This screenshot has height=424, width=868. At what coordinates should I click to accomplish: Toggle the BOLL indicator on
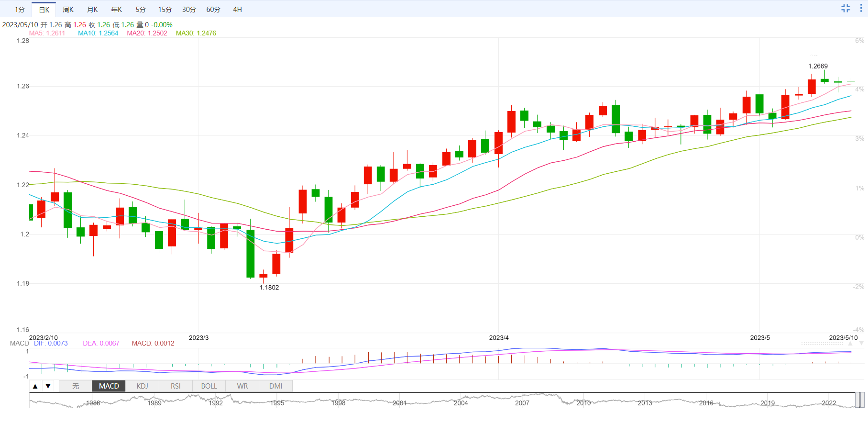tap(209, 386)
